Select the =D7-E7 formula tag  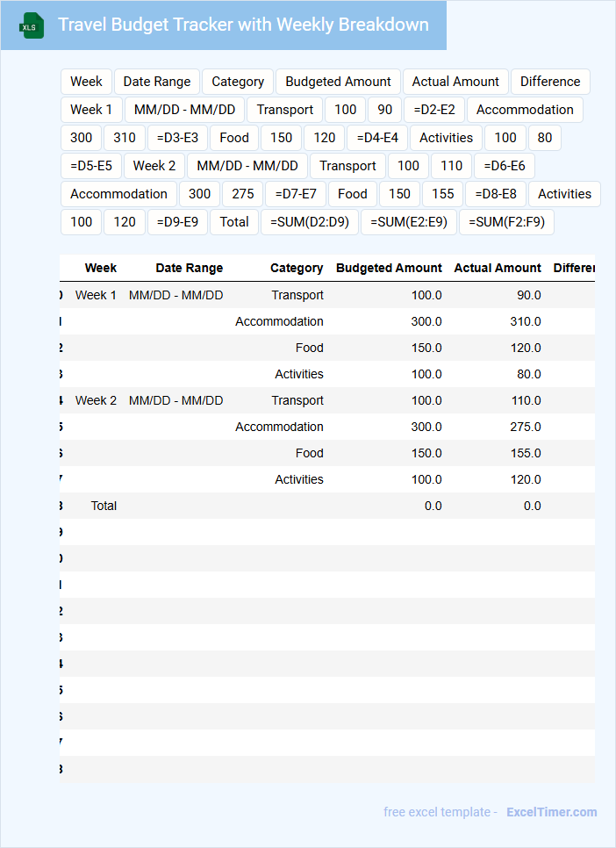(296, 194)
